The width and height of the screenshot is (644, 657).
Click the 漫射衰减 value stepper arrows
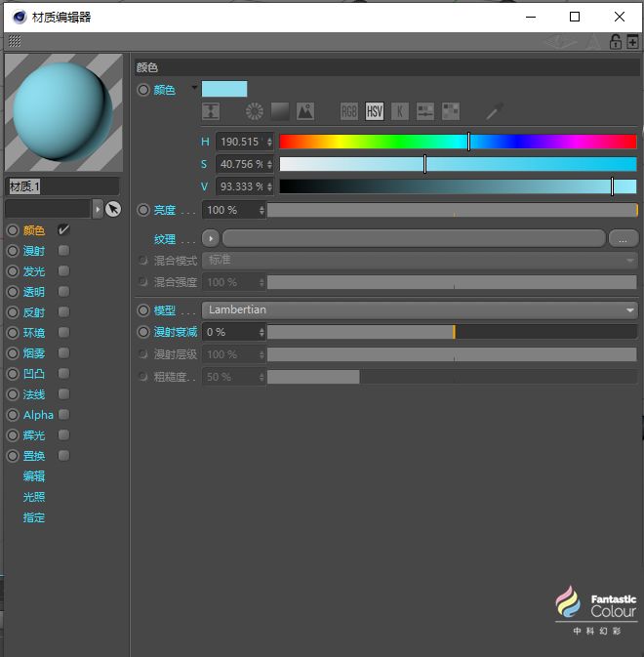point(262,332)
